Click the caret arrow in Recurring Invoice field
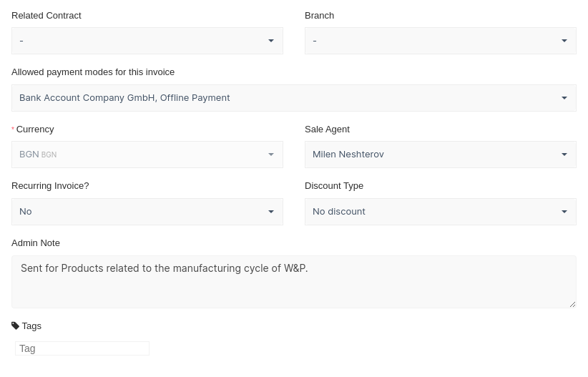The width and height of the screenshot is (588, 377). point(271,212)
